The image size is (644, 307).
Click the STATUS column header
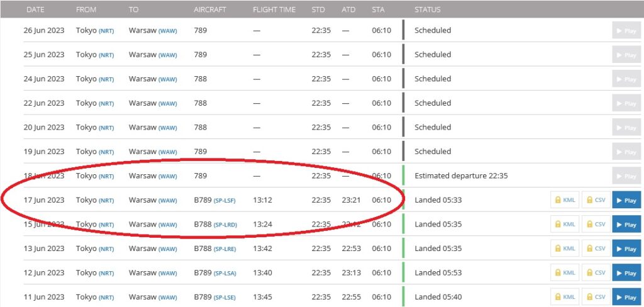click(x=428, y=9)
